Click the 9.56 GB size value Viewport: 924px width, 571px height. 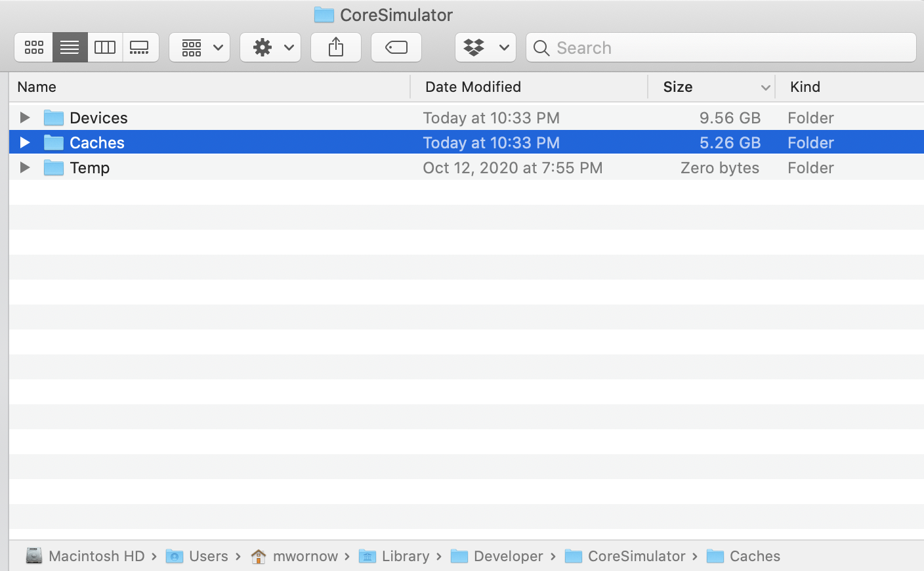click(730, 117)
